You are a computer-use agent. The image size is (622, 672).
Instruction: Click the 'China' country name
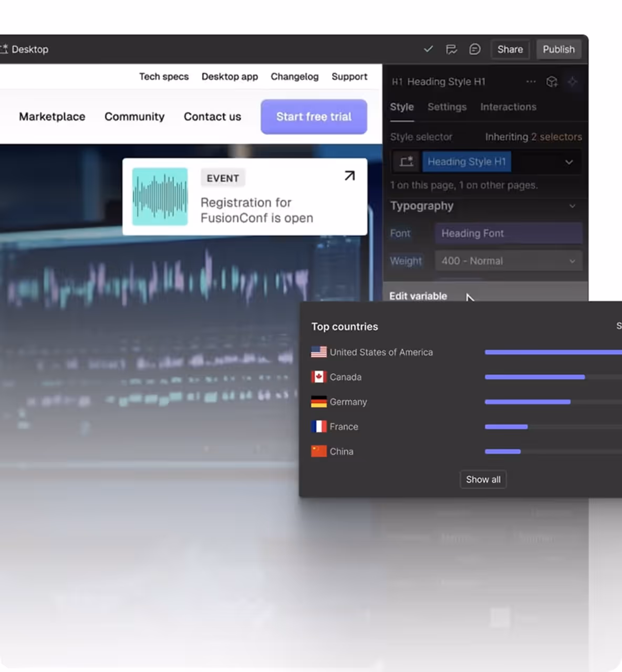(341, 451)
